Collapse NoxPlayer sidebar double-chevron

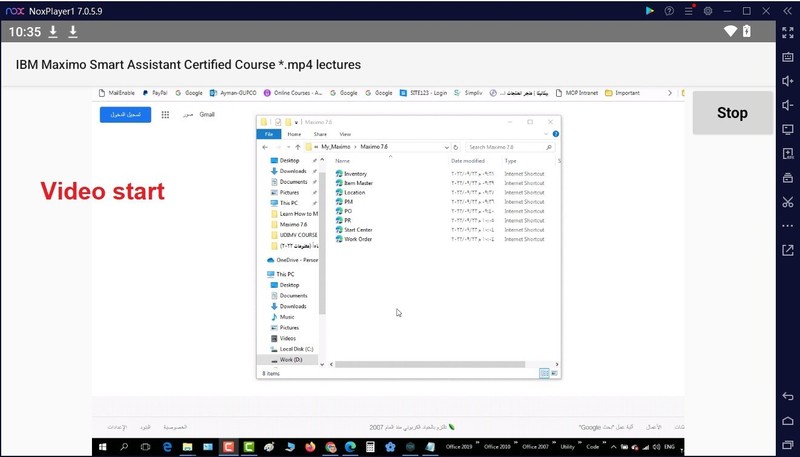[x=788, y=11]
